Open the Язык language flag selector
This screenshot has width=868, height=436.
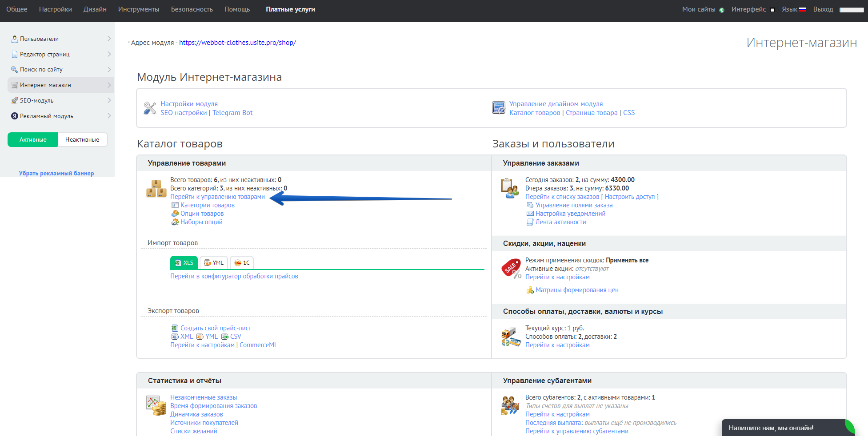794,9
